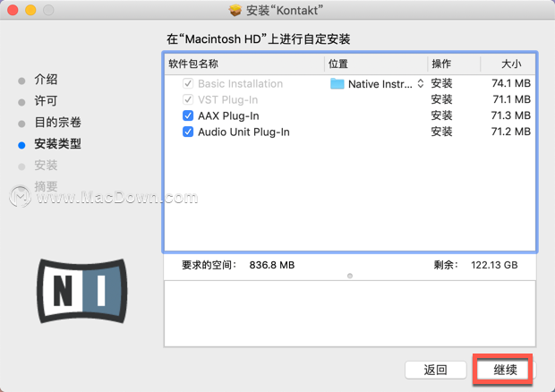Click the 71.2 MB size value

click(511, 132)
